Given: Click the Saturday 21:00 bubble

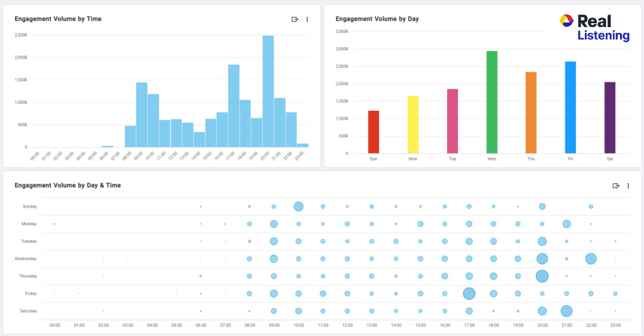Looking at the screenshot, I should tap(566, 311).
